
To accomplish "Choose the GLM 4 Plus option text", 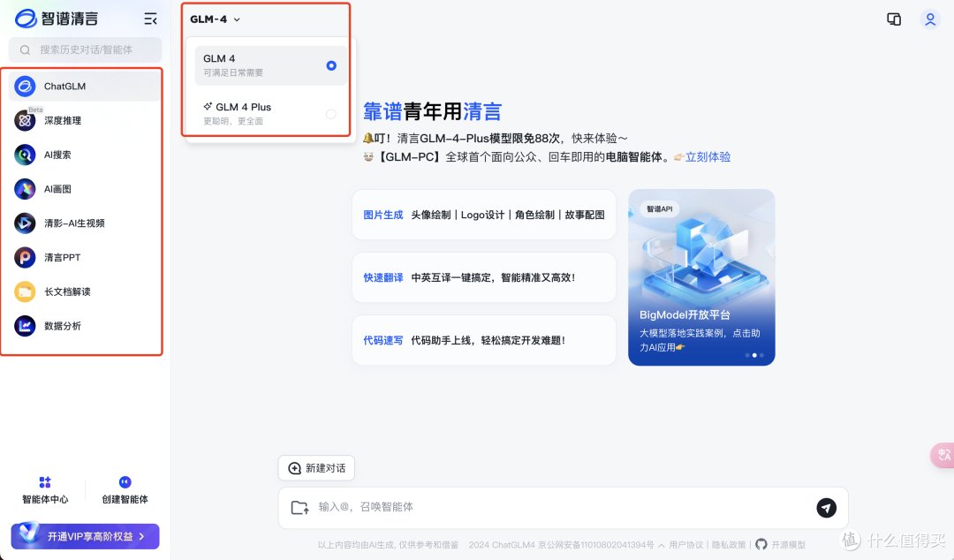I will (x=244, y=107).
